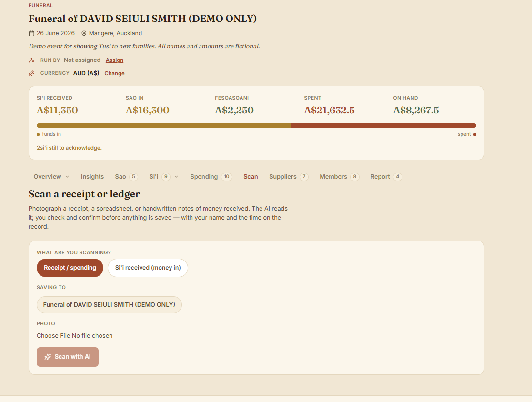Viewport: 532px width, 402px height.
Task: Click the Assign link
Action: pyautogui.click(x=114, y=60)
